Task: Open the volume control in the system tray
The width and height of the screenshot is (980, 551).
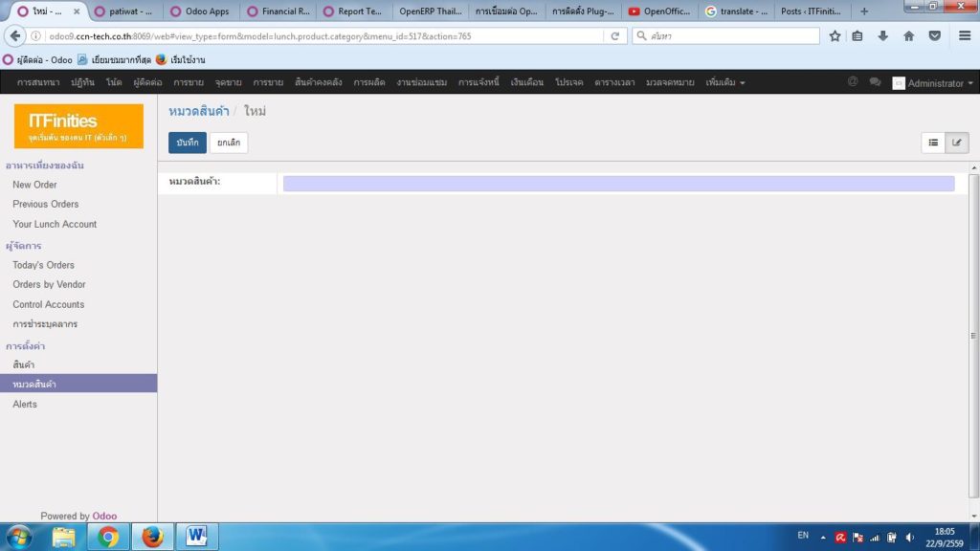Action: coord(907,537)
